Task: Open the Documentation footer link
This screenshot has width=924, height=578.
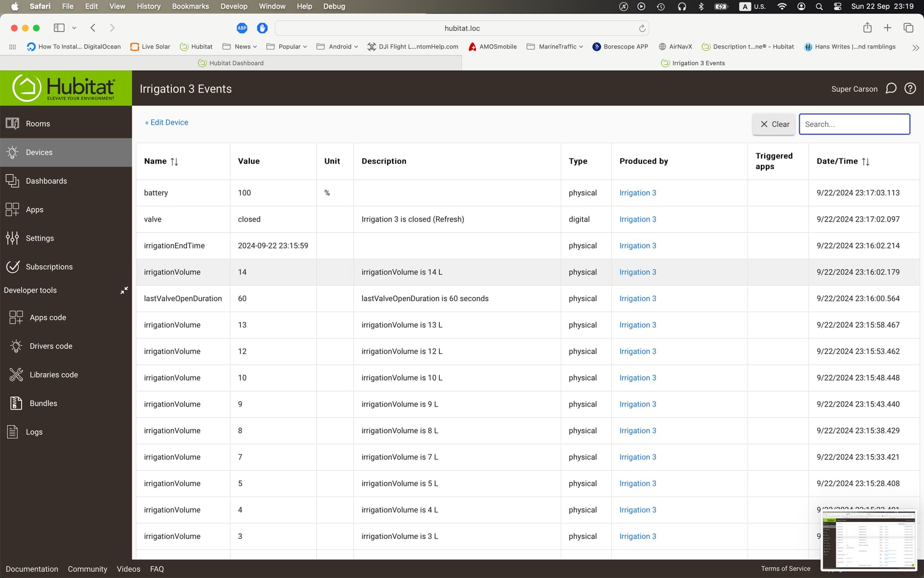Action: pyautogui.click(x=32, y=569)
